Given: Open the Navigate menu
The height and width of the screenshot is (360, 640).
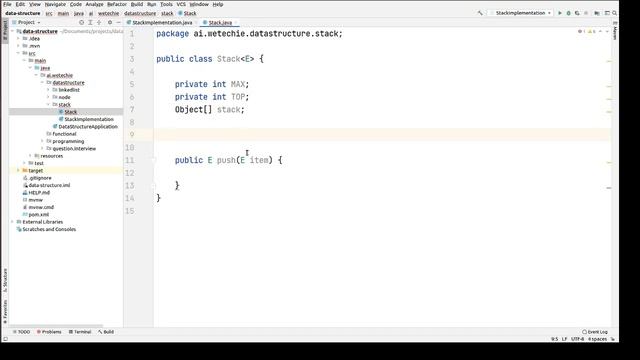Looking at the screenshot, I should click(55, 4).
